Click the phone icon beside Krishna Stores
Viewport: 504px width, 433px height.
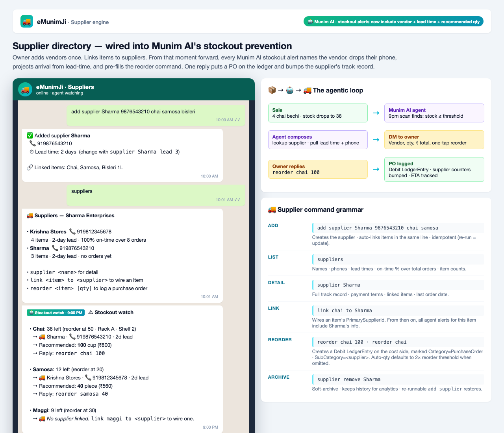click(72, 231)
